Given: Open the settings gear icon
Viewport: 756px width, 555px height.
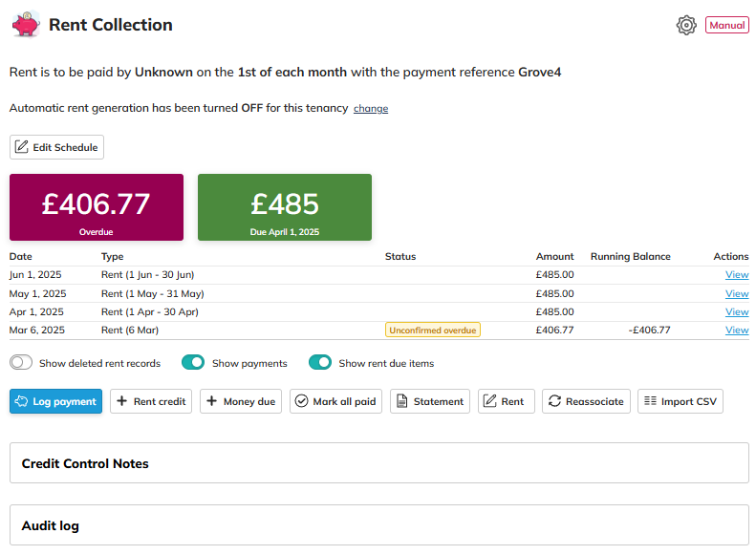Looking at the screenshot, I should click(x=686, y=25).
